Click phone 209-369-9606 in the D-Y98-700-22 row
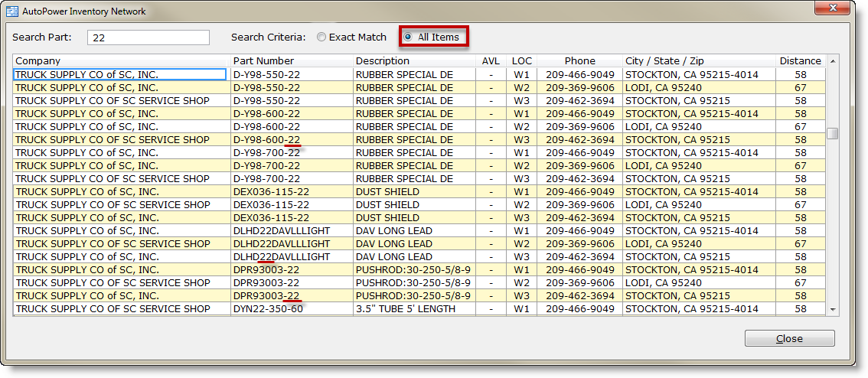This screenshot has width=868, height=378. coord(579,165)
